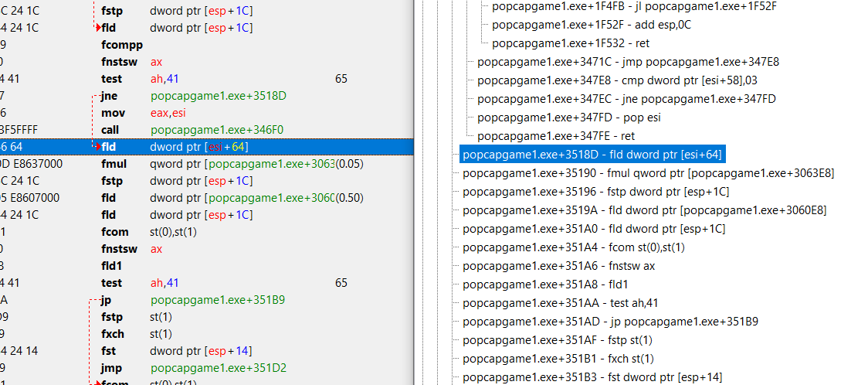This screenshot has height=385, width=868.
Task: Select the fld1 instruction in the disassembler
Action: point(206,266)
